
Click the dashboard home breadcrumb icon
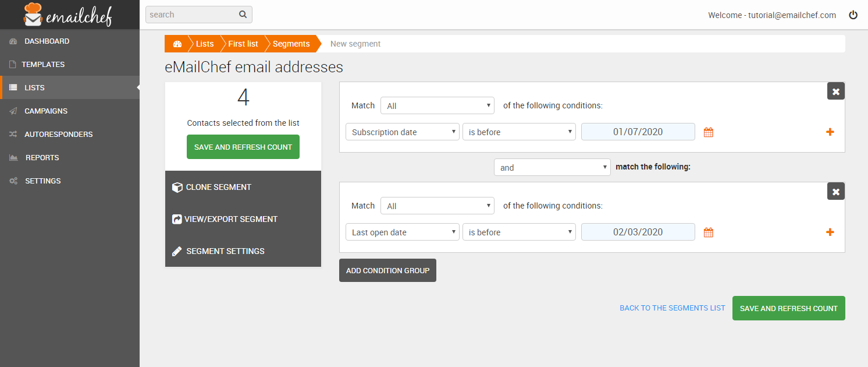point(177,44)
